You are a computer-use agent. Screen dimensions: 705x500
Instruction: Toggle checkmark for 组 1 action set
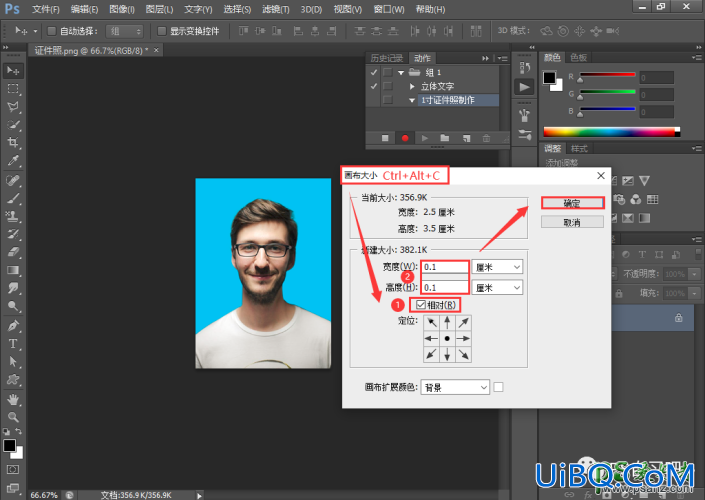point(374,72)
